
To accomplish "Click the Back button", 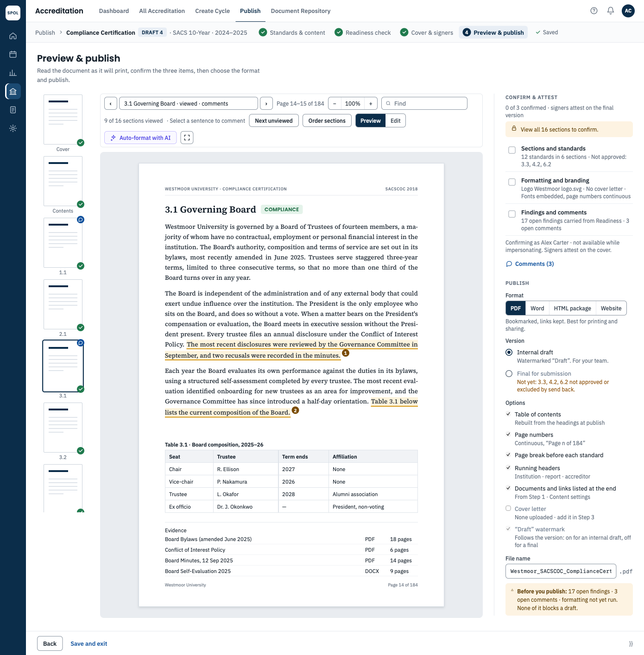I will pyautogui.click(x=50, y=643).
